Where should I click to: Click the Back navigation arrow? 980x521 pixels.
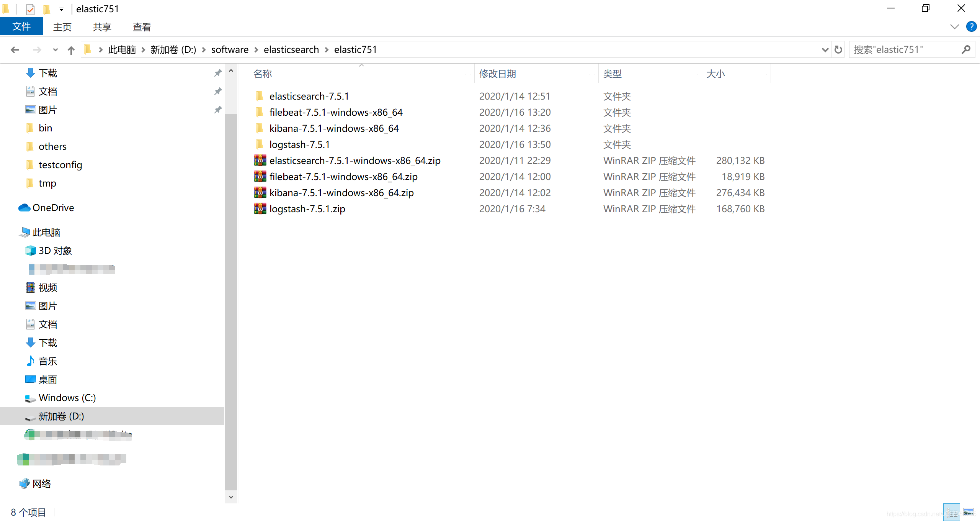point(15,50)
